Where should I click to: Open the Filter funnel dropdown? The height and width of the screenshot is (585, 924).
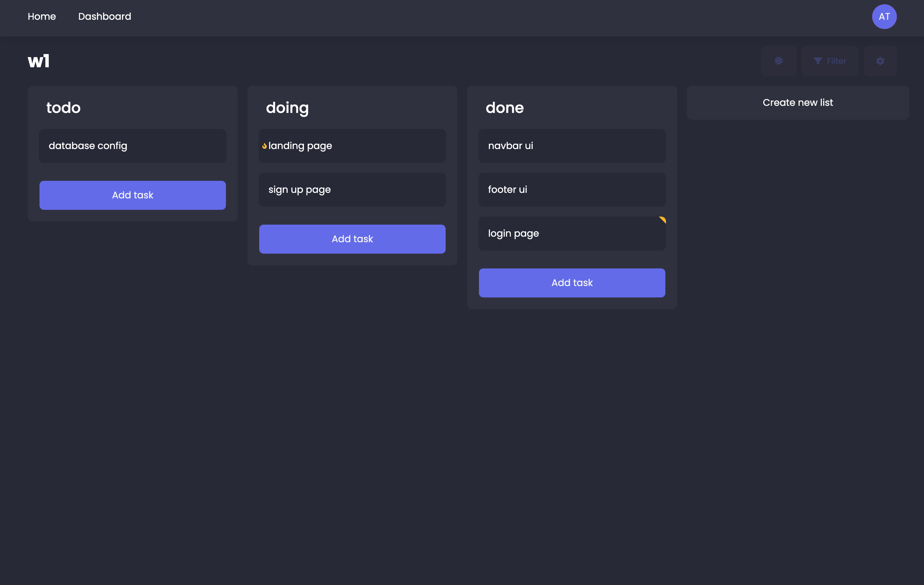coord(830,61)
